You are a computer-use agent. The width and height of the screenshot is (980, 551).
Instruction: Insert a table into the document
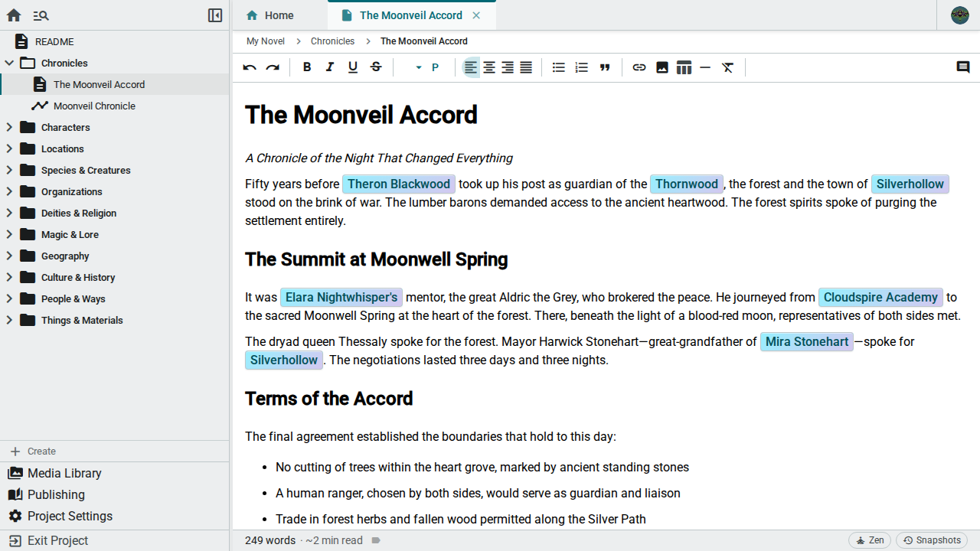tap(684, 67)
